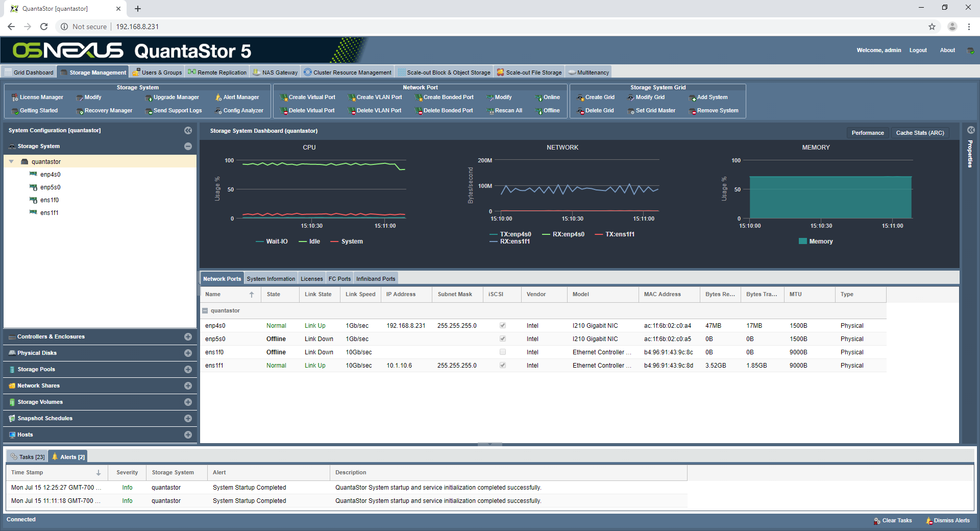Expand Physical Disks section
The height and width of the screenshot is (531, 980).
pos(188,353)
